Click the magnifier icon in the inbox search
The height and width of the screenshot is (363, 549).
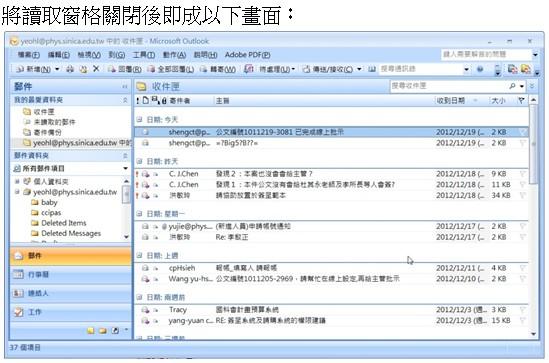coord(512,86)
